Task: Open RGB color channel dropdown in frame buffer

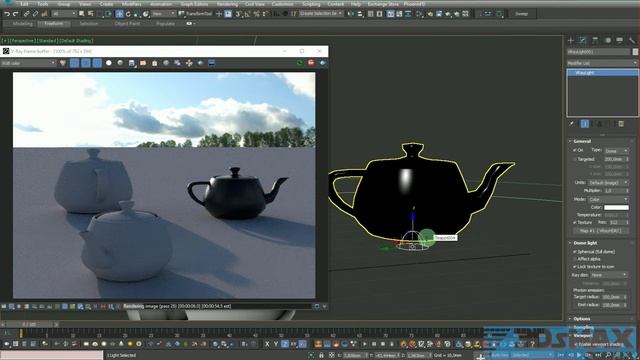Action: [28, 63]
